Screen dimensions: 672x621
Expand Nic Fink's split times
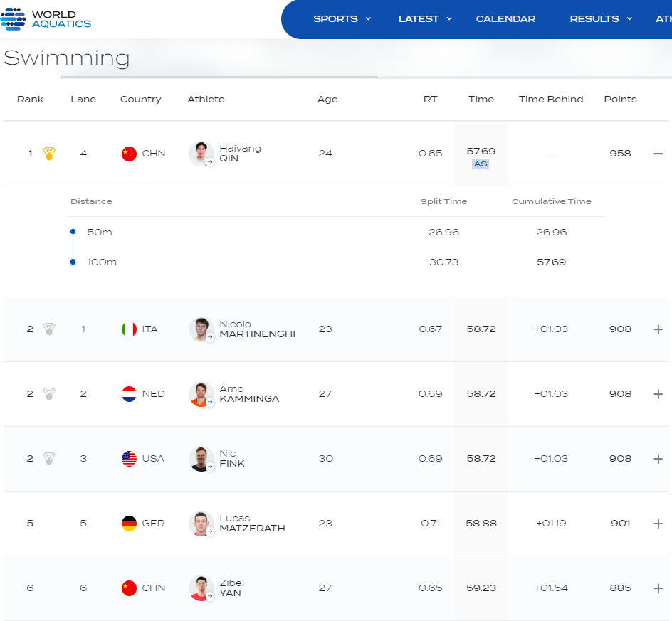[658, 459]
